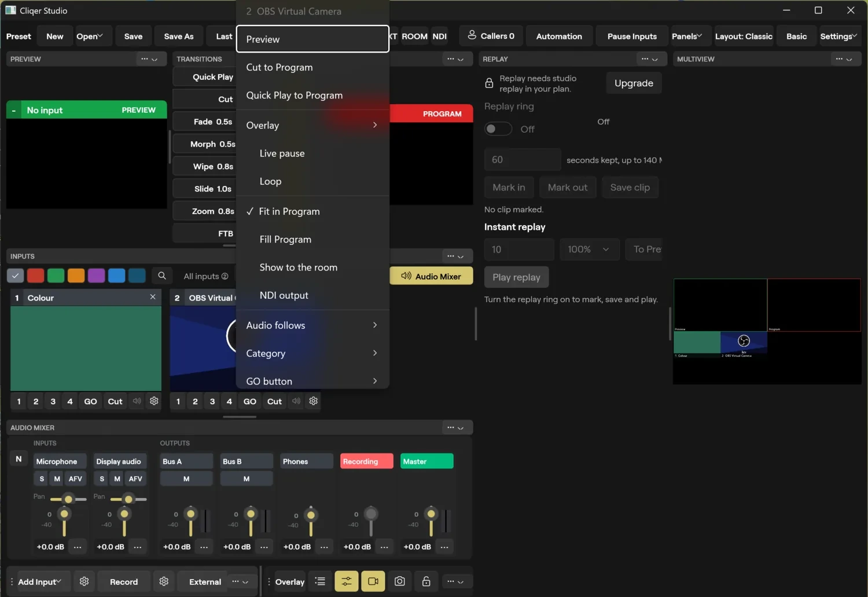The width and height of the screenshot is (868, 597).
Task: Open the input search magnifier
Action: (x=162, y=276)
